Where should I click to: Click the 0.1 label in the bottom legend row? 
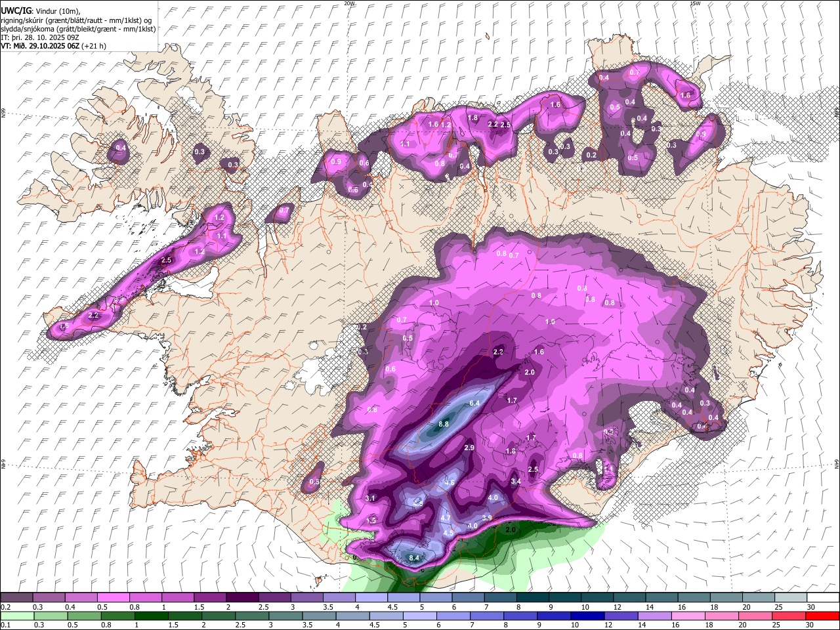5,625
